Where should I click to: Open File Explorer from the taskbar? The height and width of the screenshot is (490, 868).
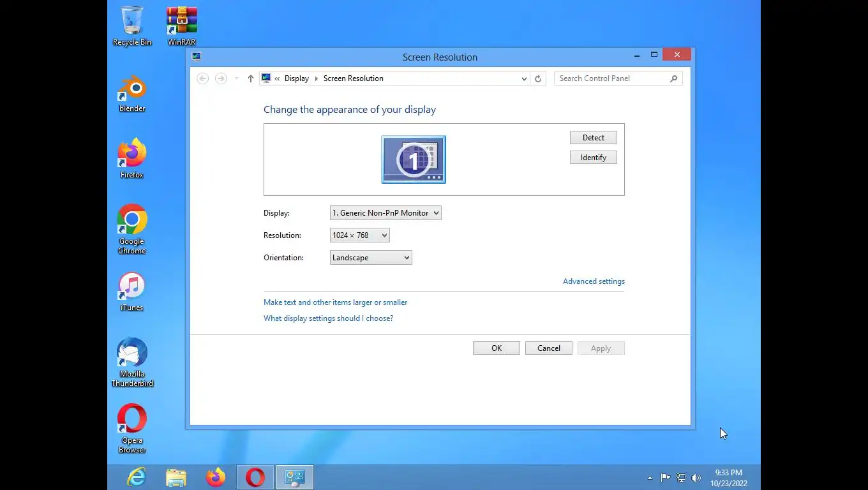[x=176, y=477]
